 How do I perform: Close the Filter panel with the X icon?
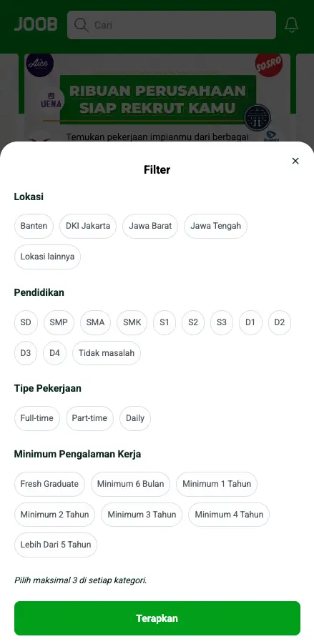(295, 161)
